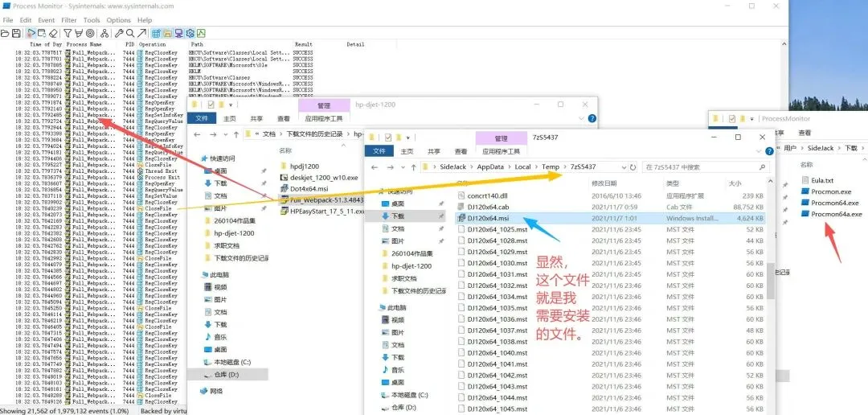Open the Edit menu in Process Monitor
This screenshot has height=415, width=868.
click(26, 20)
